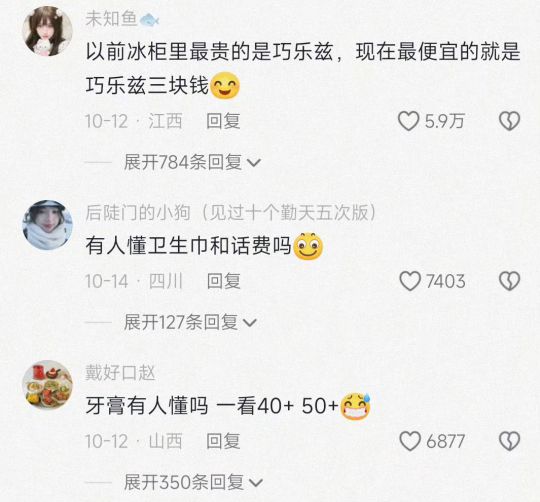The width and height of the screenshot is (540, 502).
Task: Reply to the 四川 comment
Action: [x=223, y=281]
